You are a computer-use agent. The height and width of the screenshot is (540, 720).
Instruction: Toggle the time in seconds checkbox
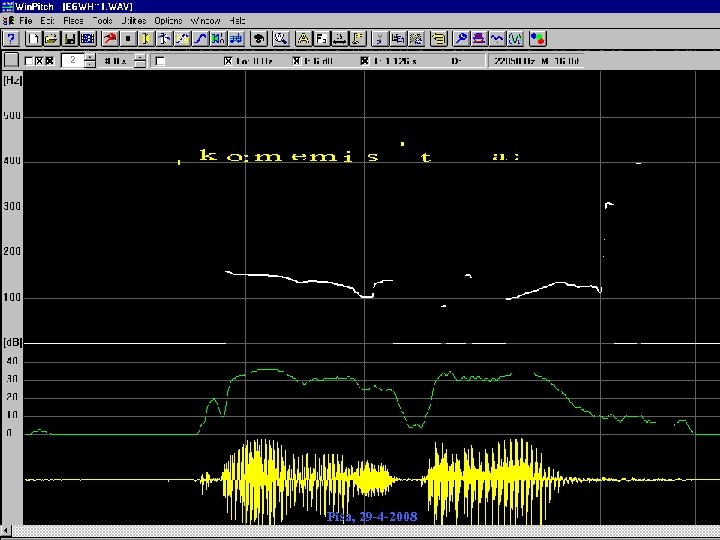(364, 61)
